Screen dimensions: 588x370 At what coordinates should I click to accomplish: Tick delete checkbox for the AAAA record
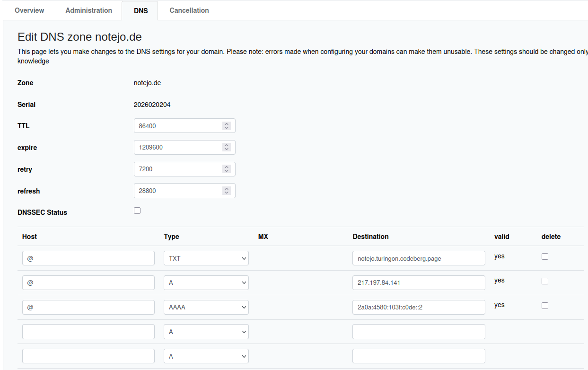[545, 306]
